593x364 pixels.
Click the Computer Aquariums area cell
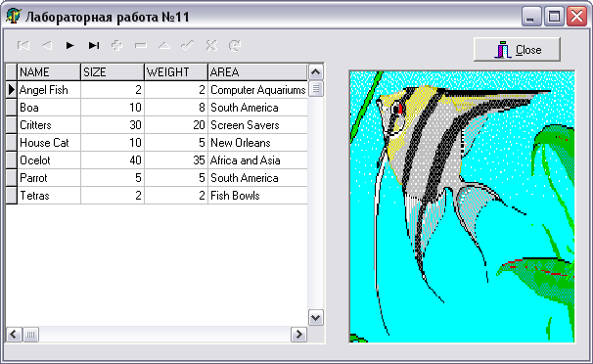point(257,90)
